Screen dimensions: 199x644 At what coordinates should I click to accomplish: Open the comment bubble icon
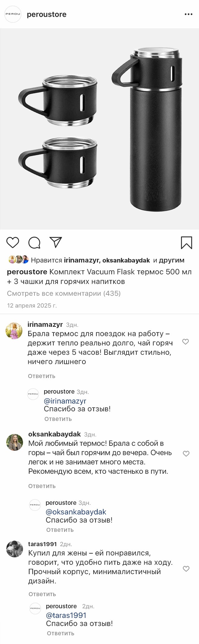click(x=34, y=243)
